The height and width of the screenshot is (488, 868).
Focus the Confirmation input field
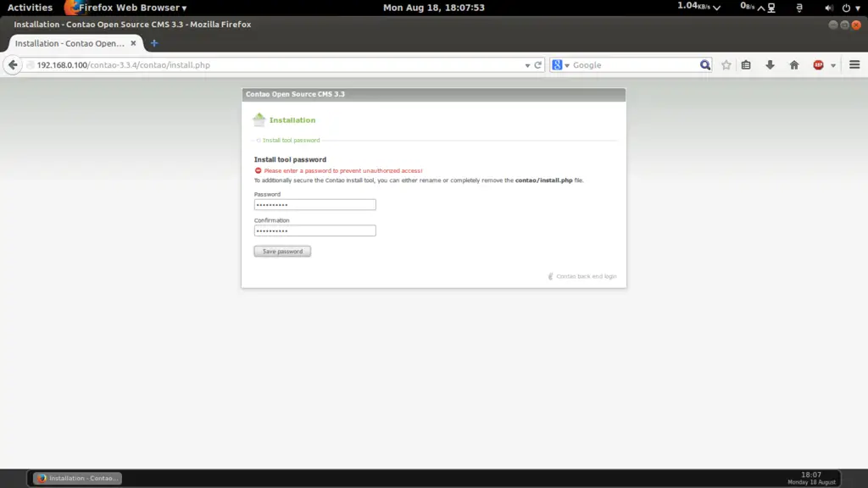pyautogui.click(x=315, y=230)
